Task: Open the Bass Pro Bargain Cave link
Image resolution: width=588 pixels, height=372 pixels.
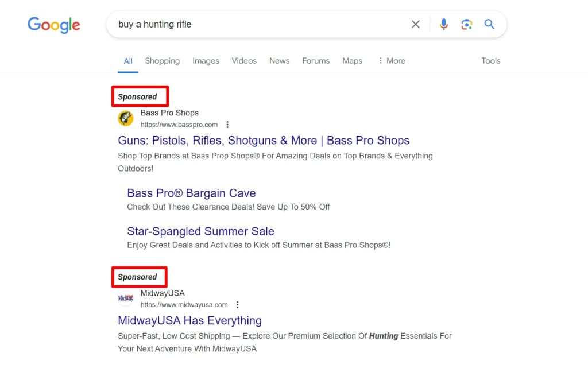Action: click(191, 193)
